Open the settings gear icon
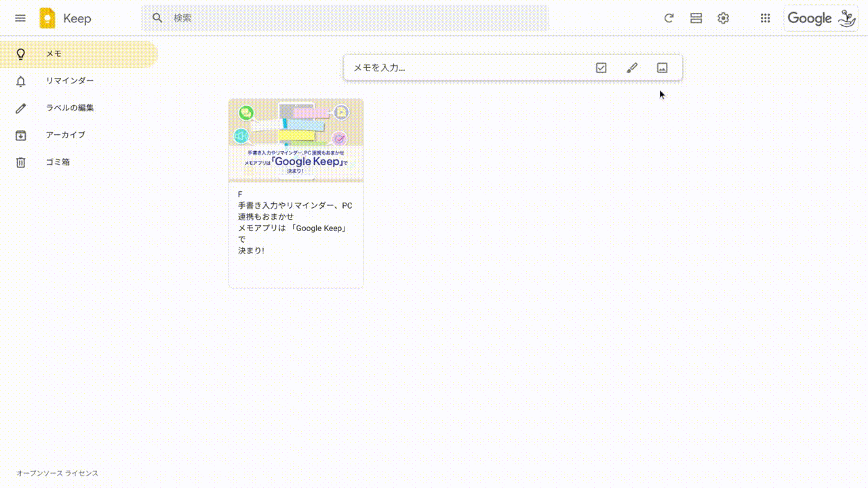 click(724, 18)
